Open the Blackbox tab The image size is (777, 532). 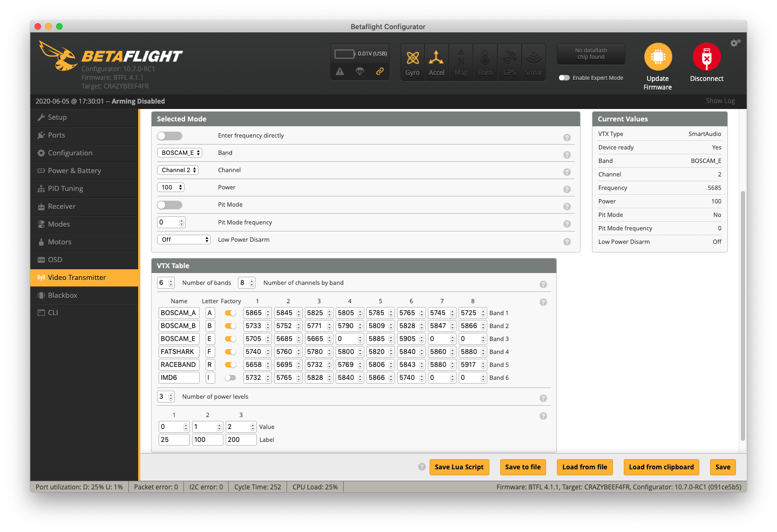point(84,296)
